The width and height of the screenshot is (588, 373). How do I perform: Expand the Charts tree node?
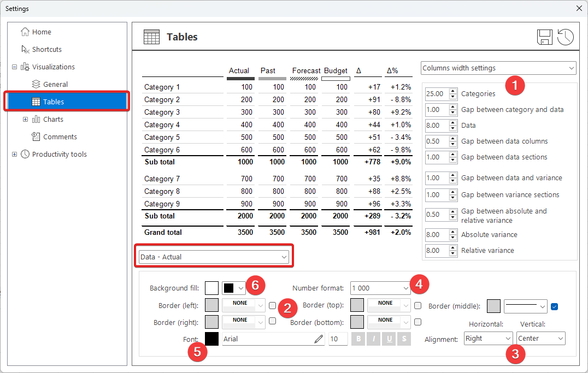point(25,120)
